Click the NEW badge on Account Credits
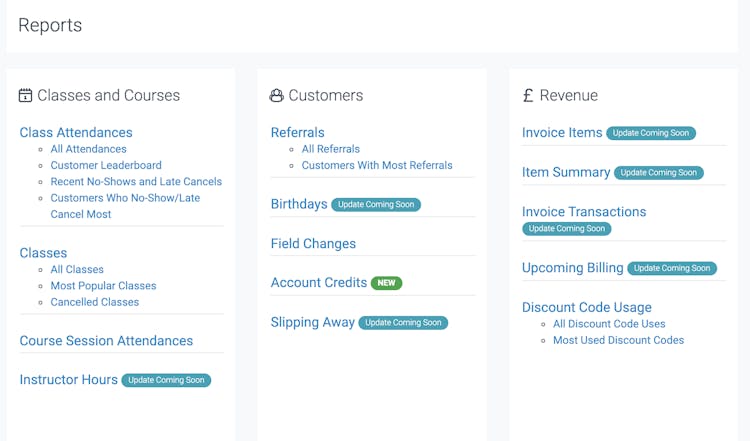Screen dimensions: 750x441 click(x=387, y=283)
